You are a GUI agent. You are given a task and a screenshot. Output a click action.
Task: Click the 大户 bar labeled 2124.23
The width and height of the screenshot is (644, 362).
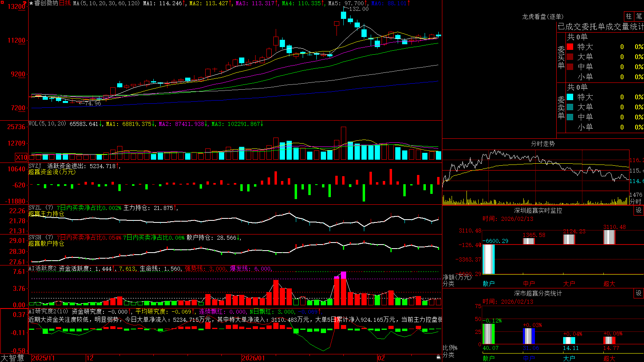[x=569, y=239]
